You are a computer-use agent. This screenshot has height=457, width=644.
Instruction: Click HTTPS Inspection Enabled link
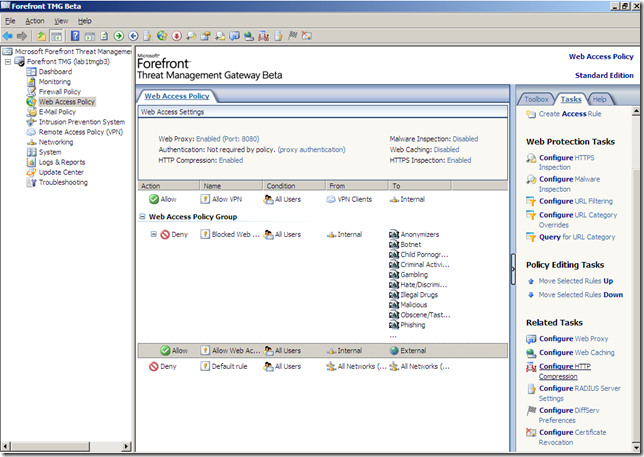click(459, 160)
